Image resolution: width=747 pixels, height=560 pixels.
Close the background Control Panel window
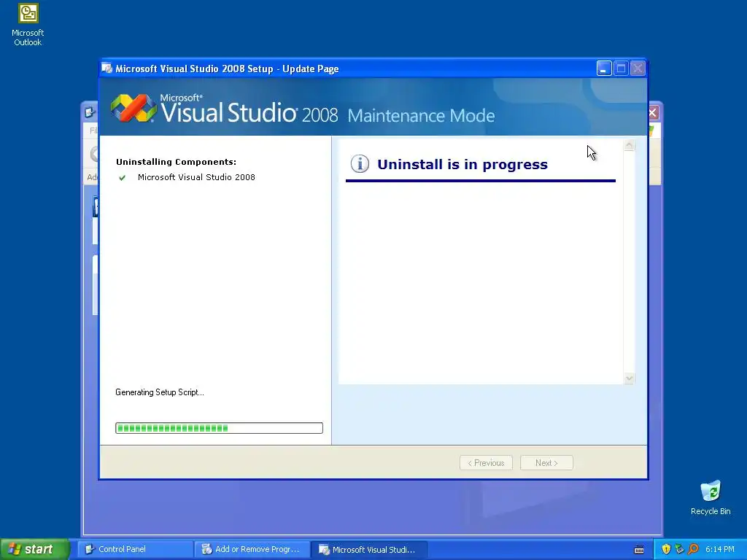[653, 113]
